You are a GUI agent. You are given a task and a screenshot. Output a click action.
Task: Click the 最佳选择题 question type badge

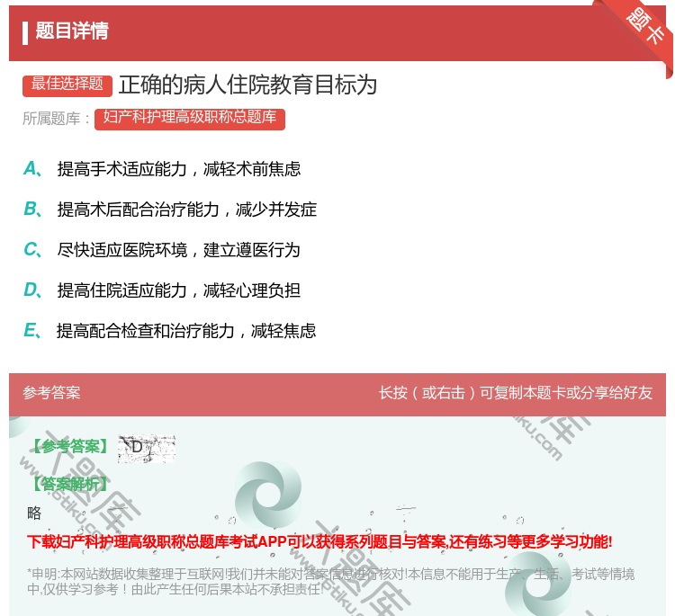(x=67, y=85)
